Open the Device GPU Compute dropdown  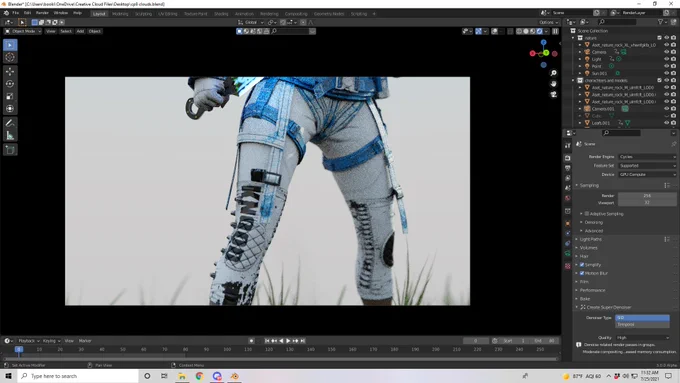pyautogui.click(x=647, y=174)
